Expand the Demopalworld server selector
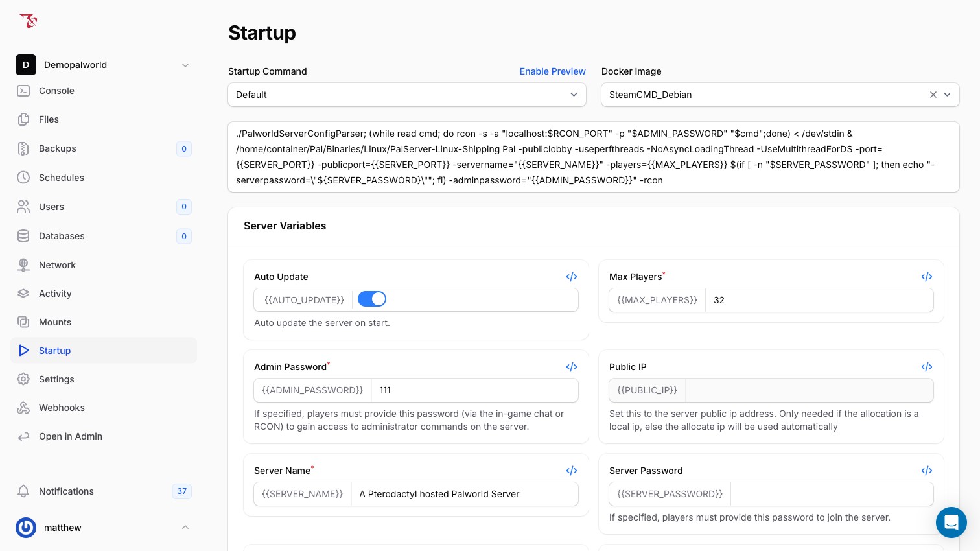980x551 pixels. point(185,65)
